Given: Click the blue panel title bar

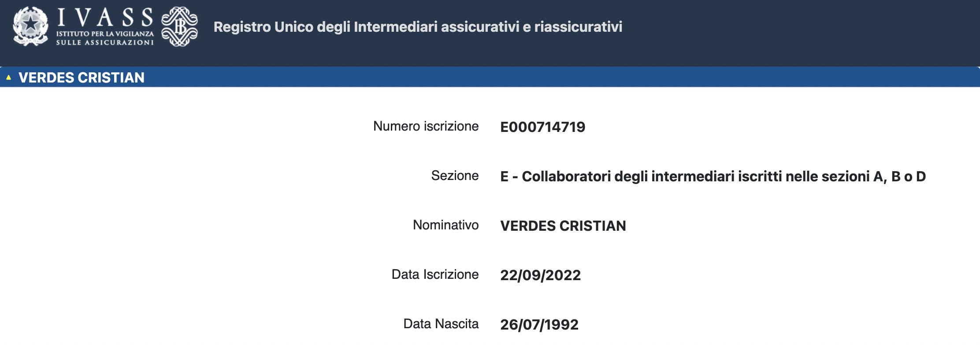Looking at the screenshot, I should [529, 78].
